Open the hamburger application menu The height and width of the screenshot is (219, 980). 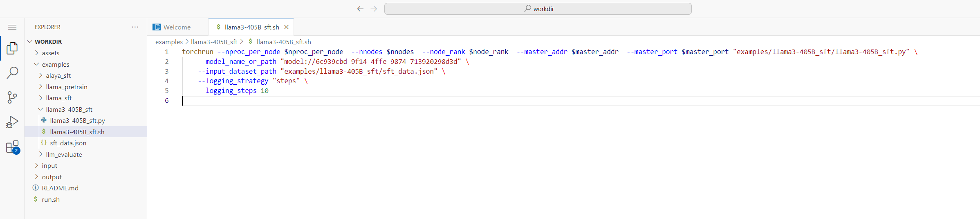click(x=12, y=27)
